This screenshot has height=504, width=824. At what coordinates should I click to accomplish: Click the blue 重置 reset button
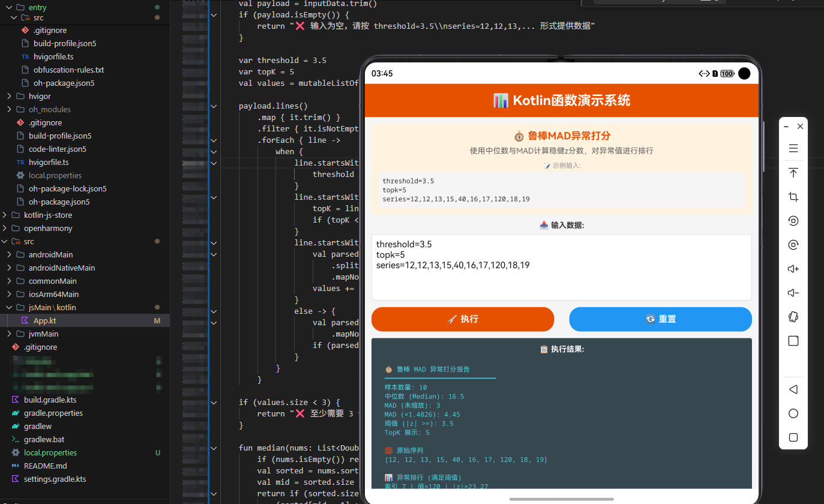(660, 319)
